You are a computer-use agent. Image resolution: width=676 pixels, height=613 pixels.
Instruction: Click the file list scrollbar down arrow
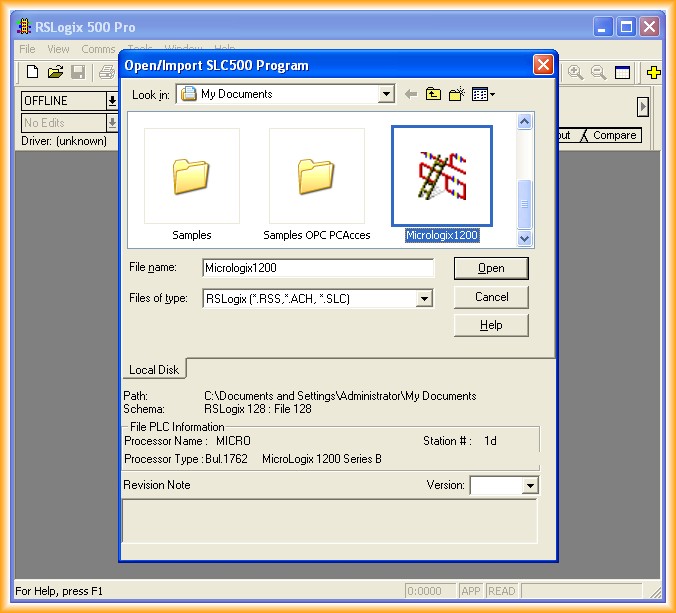click(525, 238)
